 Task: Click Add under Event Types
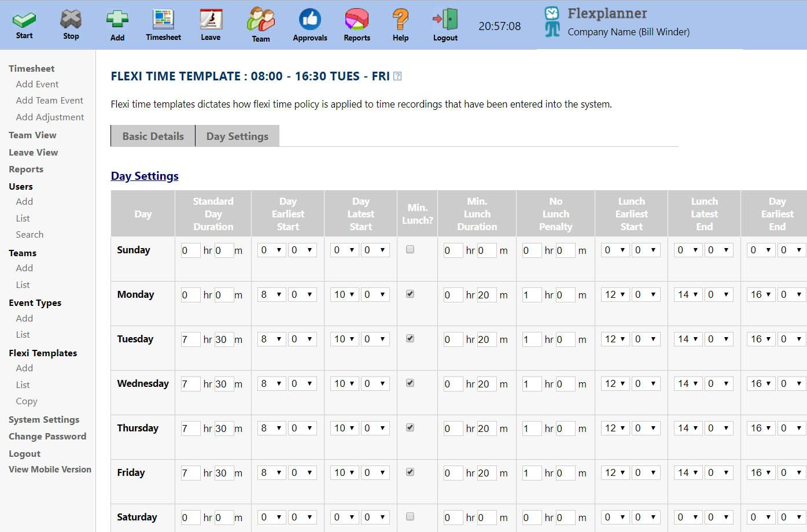[24, 319]
